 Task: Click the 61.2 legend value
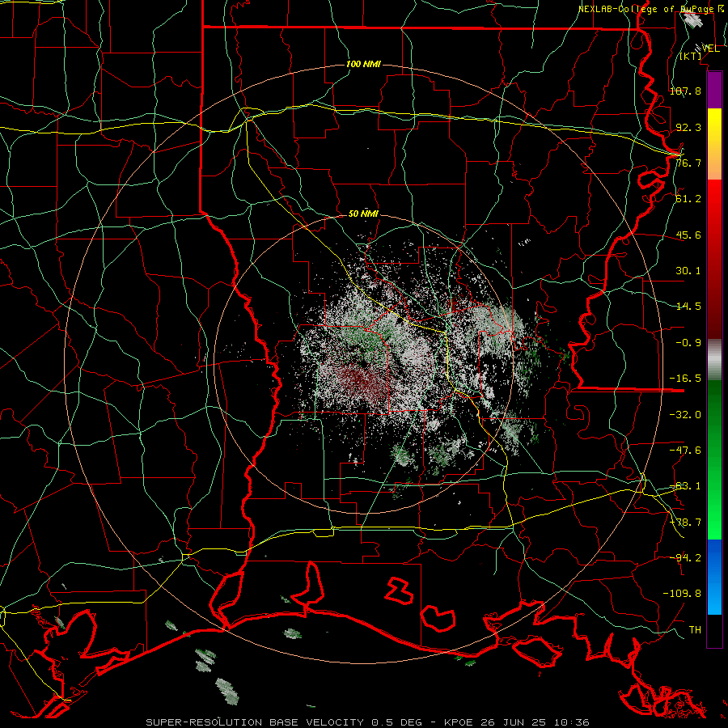point(688,199)
